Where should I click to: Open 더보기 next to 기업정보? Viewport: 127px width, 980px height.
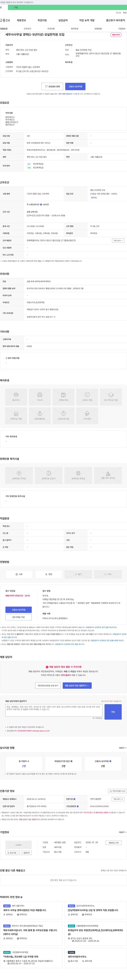point(122,832)
